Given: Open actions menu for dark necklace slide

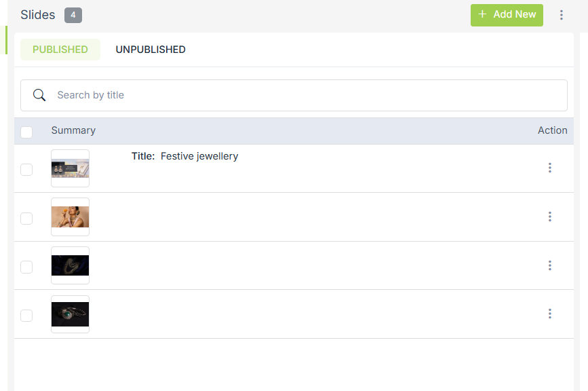Looking at the screenshot, I should [x=549, y=265].
